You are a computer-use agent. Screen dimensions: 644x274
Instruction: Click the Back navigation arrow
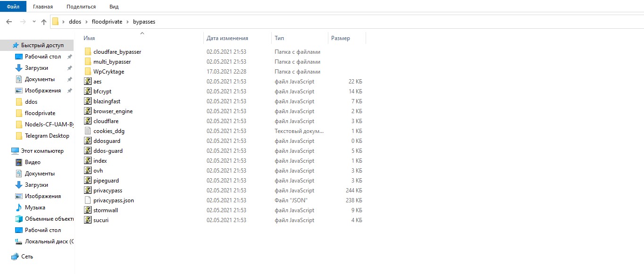tap(8, 22)
